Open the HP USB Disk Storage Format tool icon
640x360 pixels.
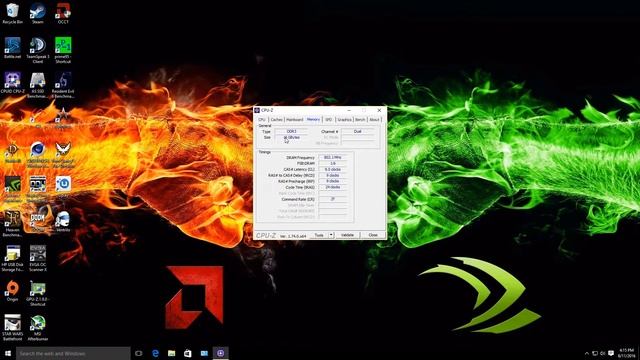pyautogui.click(x=12, y=258)
